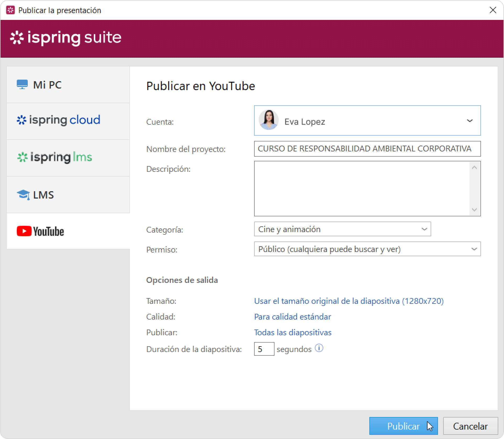Click the Nombre del proyecto field
The width and height of the screenshot is (504, 439).
pos(367,149)
